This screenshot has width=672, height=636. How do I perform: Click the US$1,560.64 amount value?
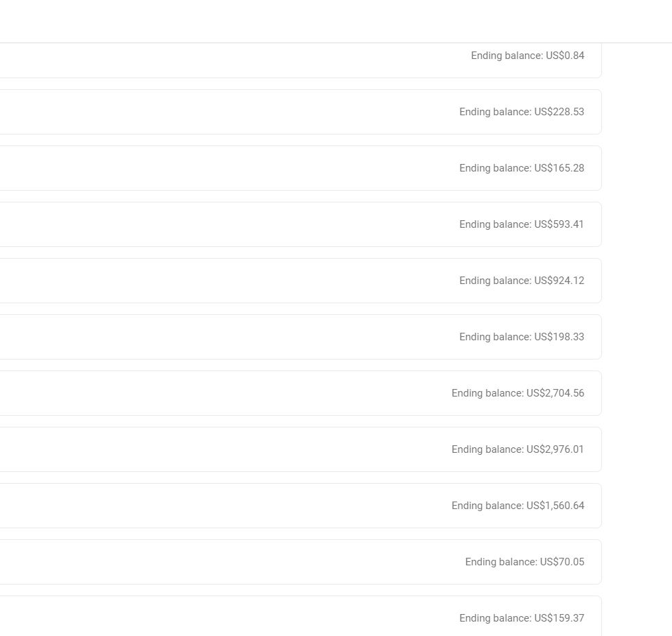pyautogui.click(x=555, y=506)
